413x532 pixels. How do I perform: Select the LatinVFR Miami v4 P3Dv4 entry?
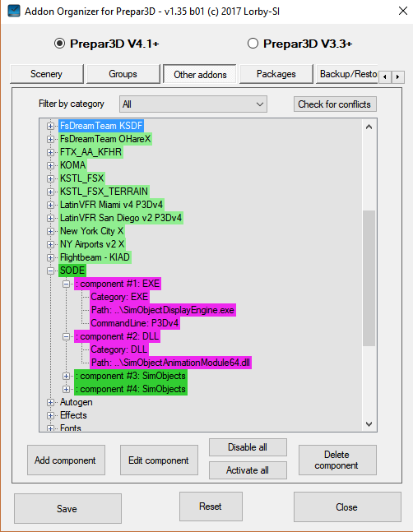click(x=111, y=205)
